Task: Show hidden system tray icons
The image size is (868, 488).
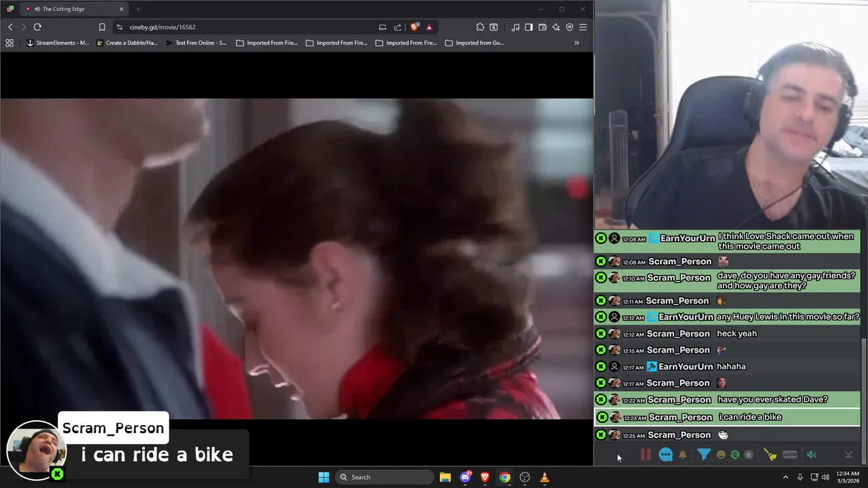Action: pos(785,477)
